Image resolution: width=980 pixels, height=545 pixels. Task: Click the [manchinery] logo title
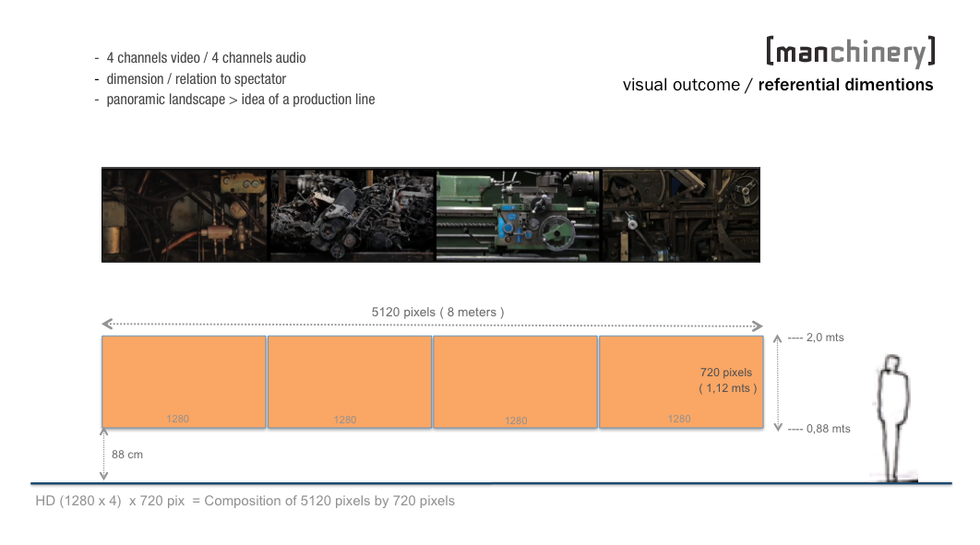point(851,52)
